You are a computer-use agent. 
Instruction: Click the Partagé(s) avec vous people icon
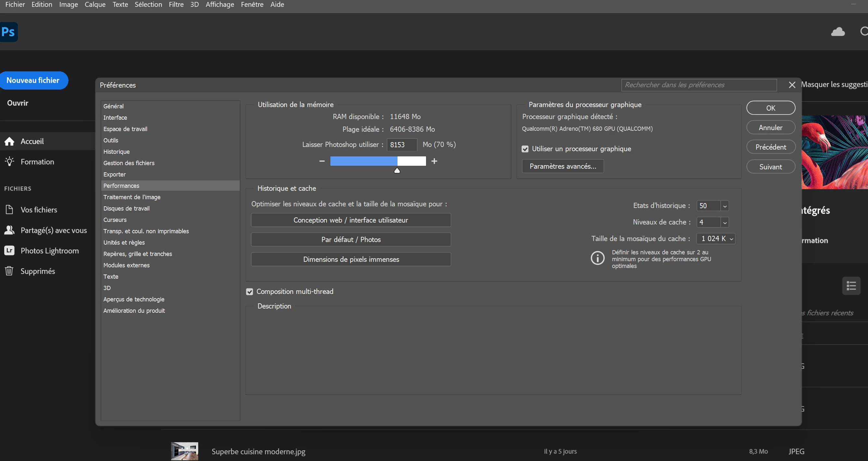click(9, 230)
